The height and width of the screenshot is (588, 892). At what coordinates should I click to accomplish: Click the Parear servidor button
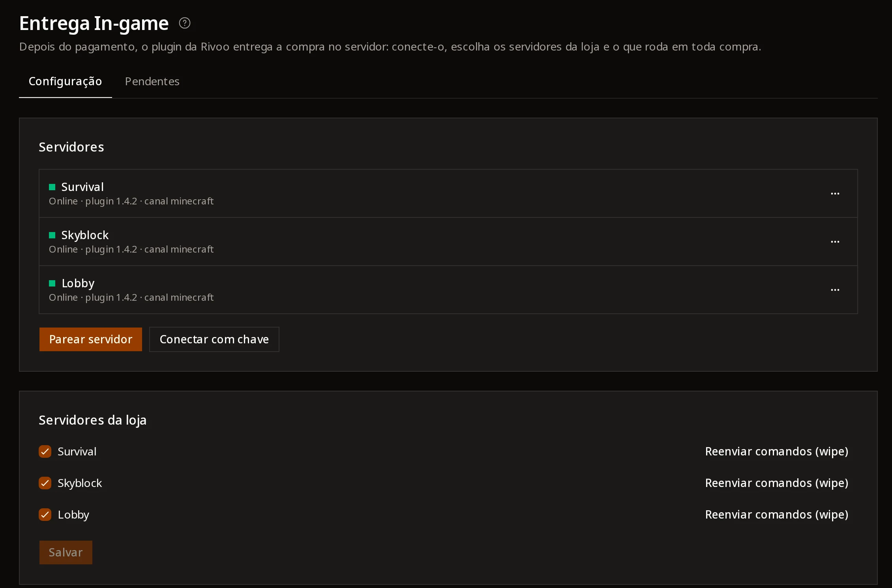point(91,339)
